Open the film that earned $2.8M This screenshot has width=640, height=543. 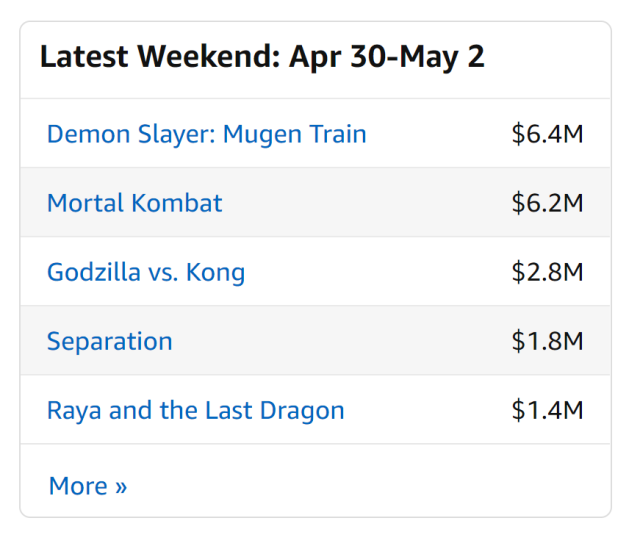145,272
